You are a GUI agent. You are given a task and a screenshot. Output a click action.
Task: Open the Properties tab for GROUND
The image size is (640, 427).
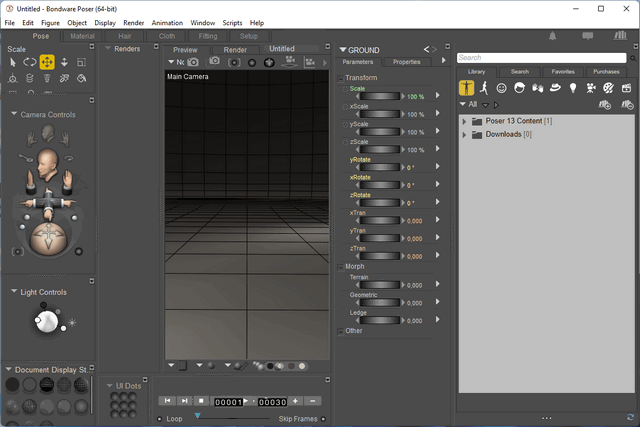[406, 62]
